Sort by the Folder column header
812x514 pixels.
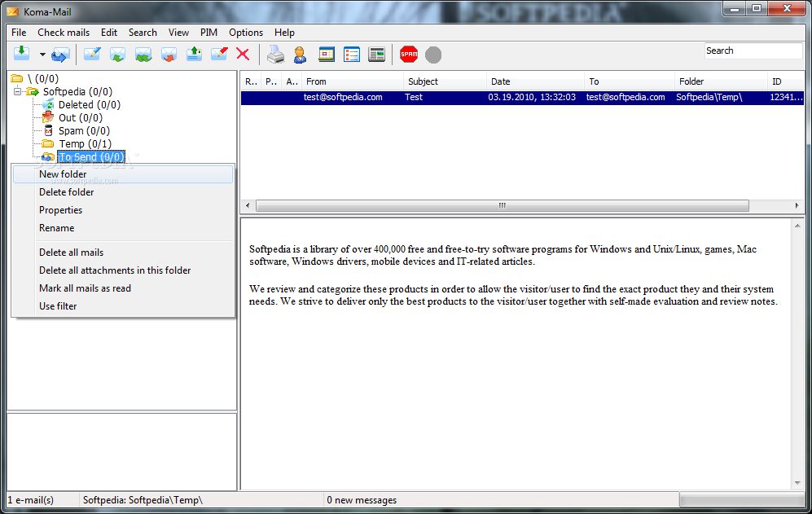721,81
